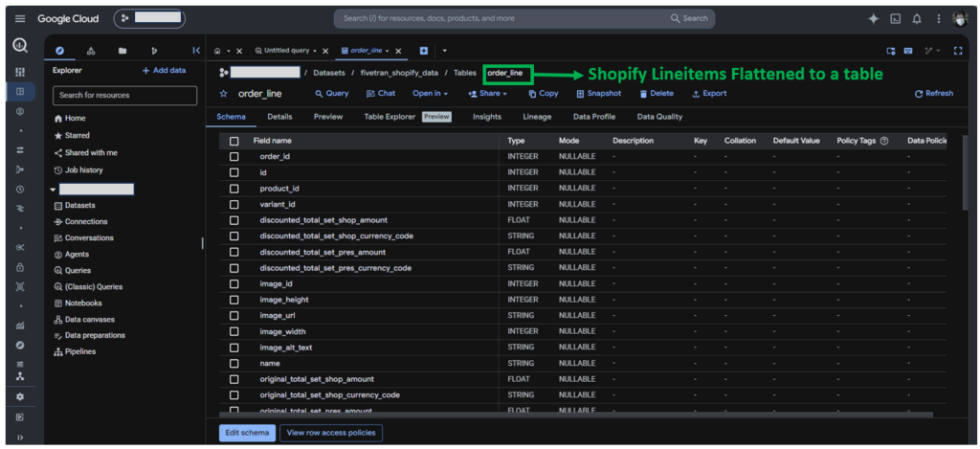Star the order_line table

pos(223,94)
